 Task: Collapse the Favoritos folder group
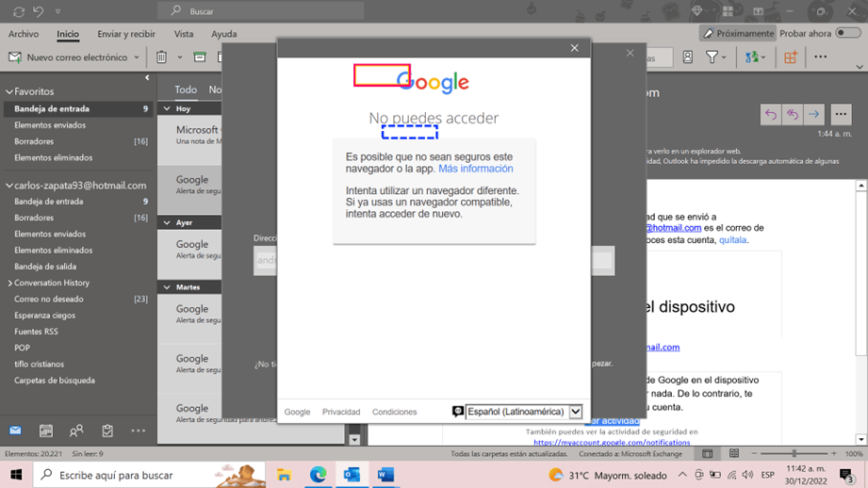(x=9, y=91)
